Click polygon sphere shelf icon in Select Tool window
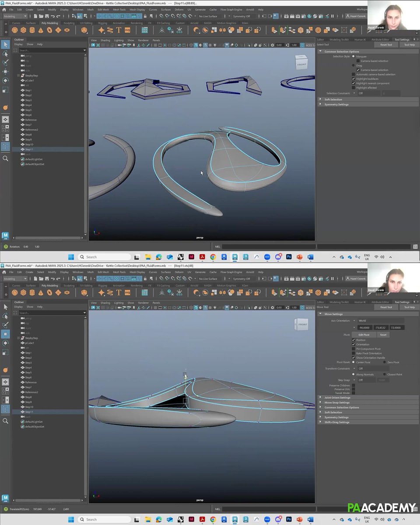 15,30
